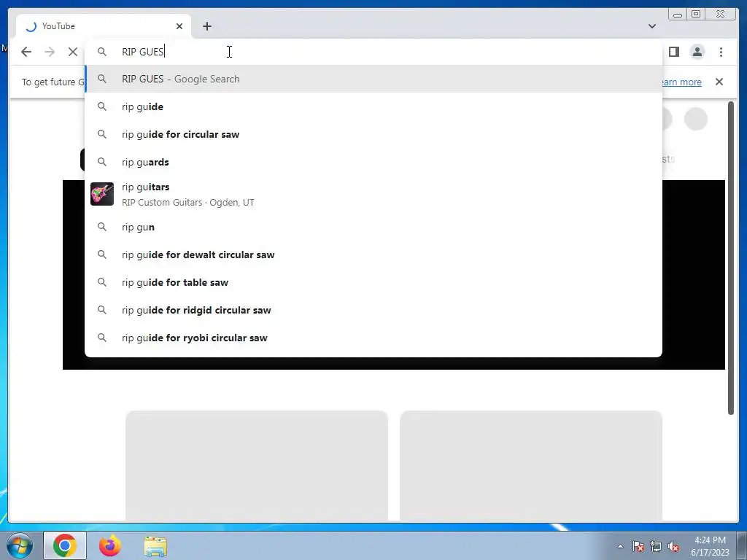
Task: Show hidden system tray icons arrow
Action: click(x=620, y=546)
